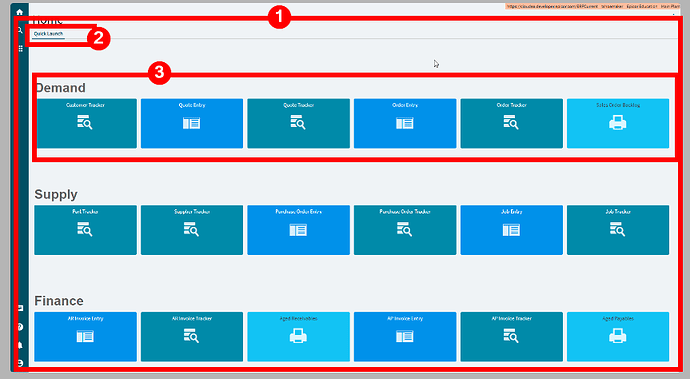Launch the AP Invoice Entry tile
Screen dimensions: 690x379
(x=405, y=337)
